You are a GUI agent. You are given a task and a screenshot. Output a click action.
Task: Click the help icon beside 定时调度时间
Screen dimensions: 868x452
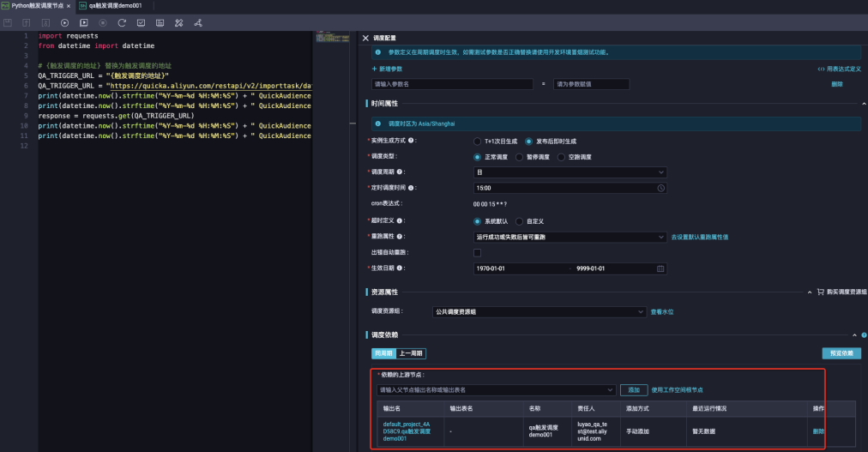[411, 188]
